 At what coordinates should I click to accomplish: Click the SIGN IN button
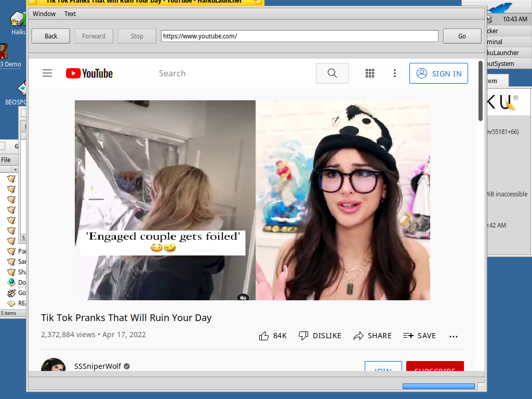[438, 73]
